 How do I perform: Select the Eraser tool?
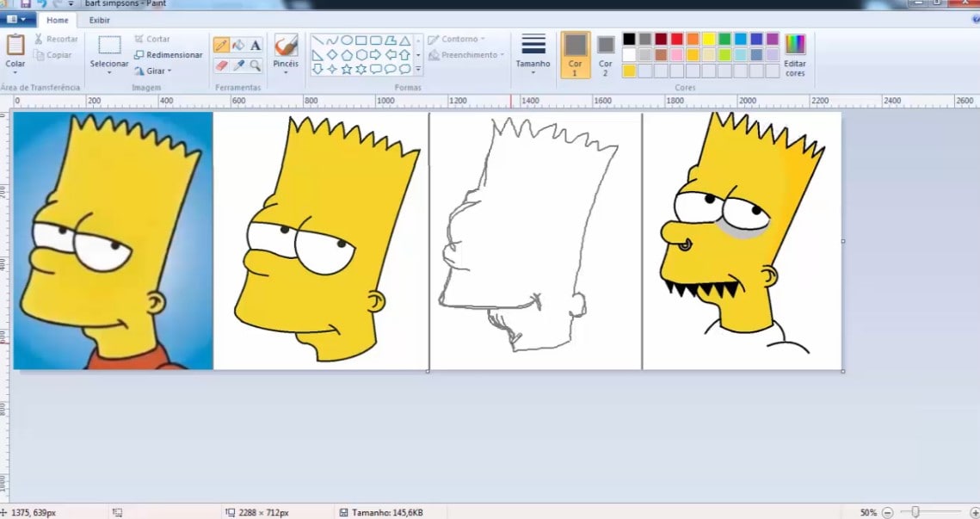pos(221,65)
